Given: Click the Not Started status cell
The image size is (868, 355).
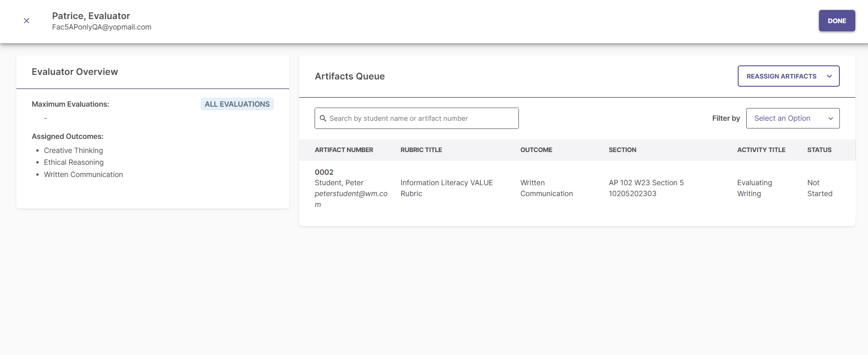Looking at the screenshot, I should tap(819, 188).
